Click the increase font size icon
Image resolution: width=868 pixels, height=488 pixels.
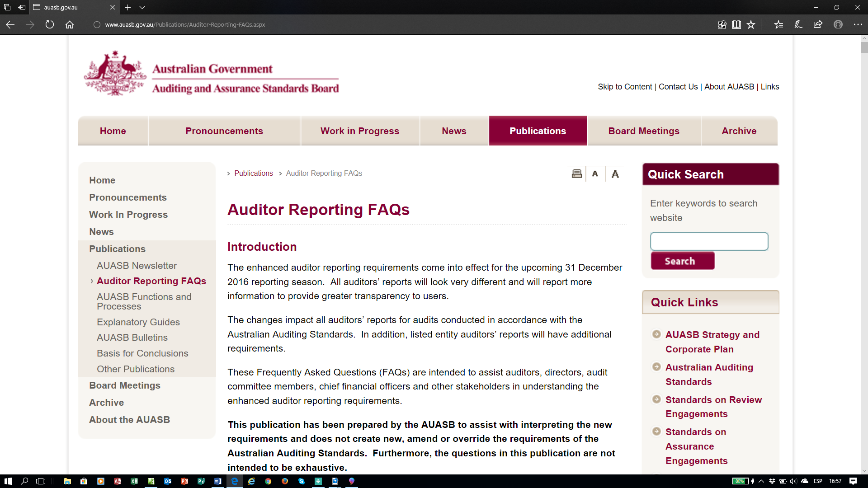coord(615,174)
